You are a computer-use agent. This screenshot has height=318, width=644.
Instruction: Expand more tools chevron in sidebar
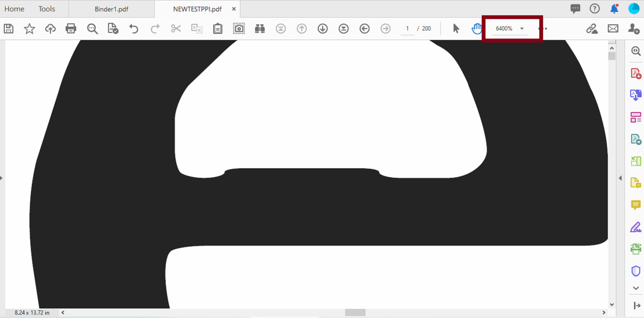tap(636, 288)
